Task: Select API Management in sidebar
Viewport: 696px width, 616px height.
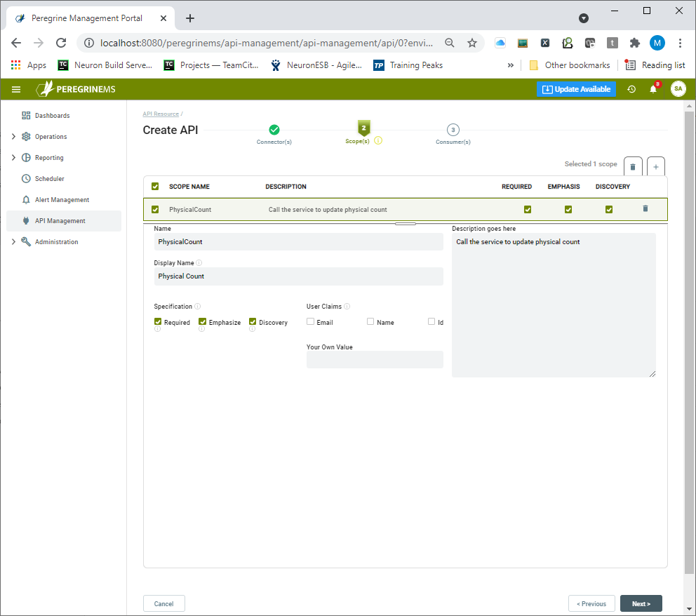Action: 63,221
